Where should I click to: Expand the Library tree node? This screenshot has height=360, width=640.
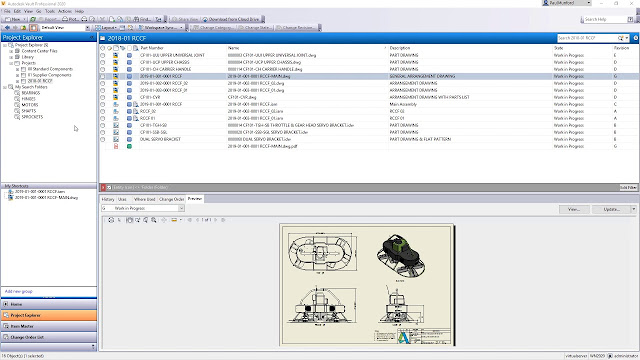[x=11, y=58]
